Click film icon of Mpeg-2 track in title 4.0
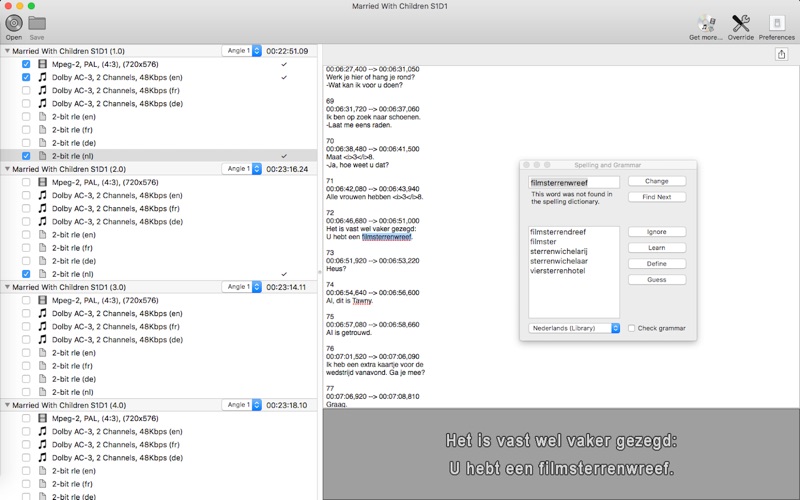Image resolution: width=800 pixels, height=500 pixels. click(43, 418)
